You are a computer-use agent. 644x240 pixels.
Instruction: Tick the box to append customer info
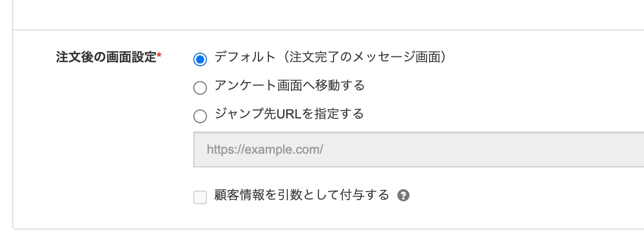pos(200,197)
